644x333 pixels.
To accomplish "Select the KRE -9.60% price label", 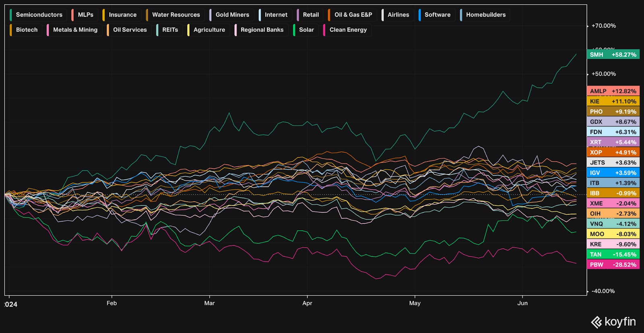I will click(613, 244).
